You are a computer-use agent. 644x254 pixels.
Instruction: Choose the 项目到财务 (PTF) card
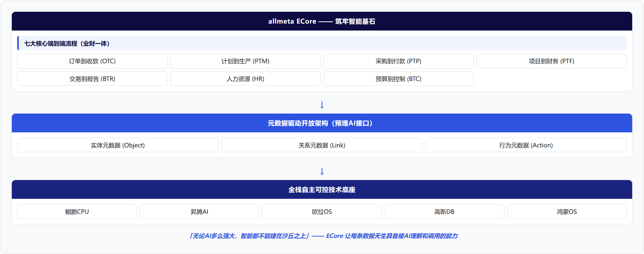point(552,61)
